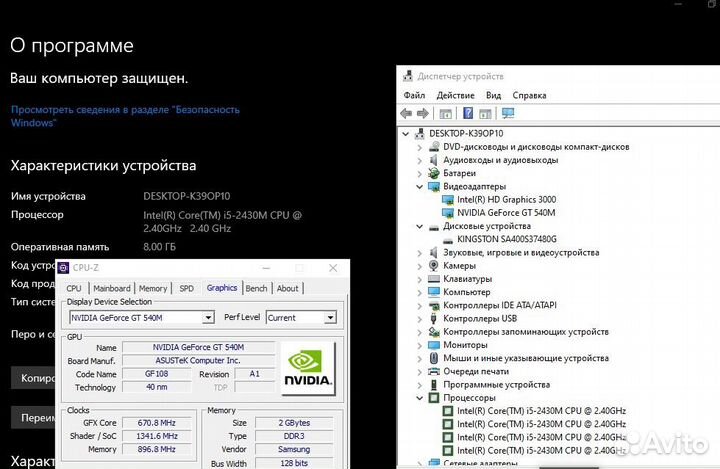Click the Intel HD Graphics 3000 adapter icon
This screenshot has height=469, width=720.
(448, 200)
